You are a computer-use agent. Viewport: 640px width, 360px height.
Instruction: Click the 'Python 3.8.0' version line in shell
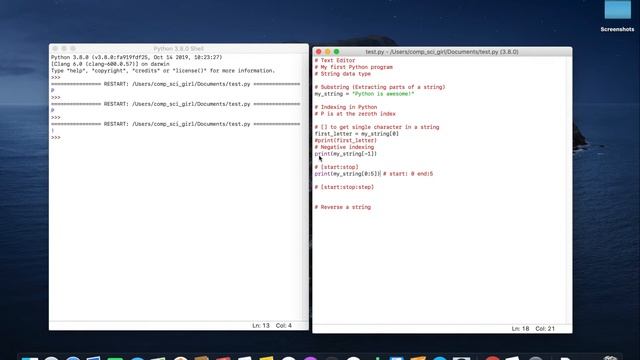(x=137, y=58)
